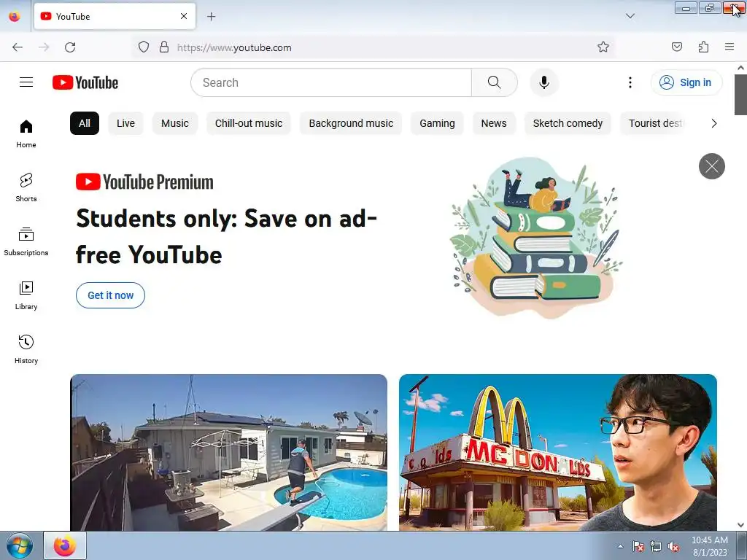The width and height of the screenshot is (747, 560).
Task: Show more category chips with the arrow
Action: 713,123
